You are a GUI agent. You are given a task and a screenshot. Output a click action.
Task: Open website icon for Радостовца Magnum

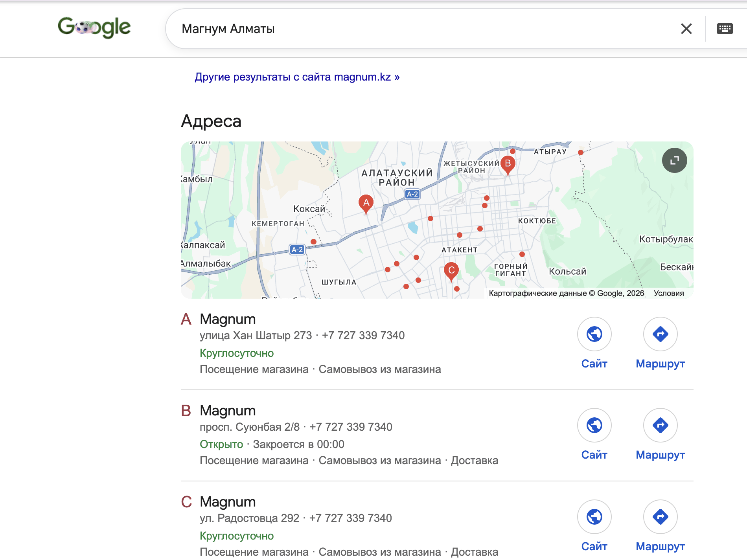tap(594, 517)
